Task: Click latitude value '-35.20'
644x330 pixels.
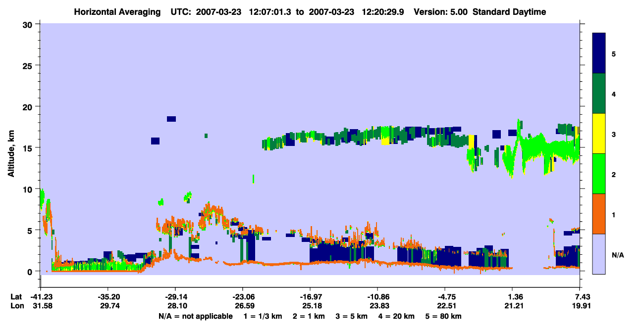Action: tap(108, 297)
